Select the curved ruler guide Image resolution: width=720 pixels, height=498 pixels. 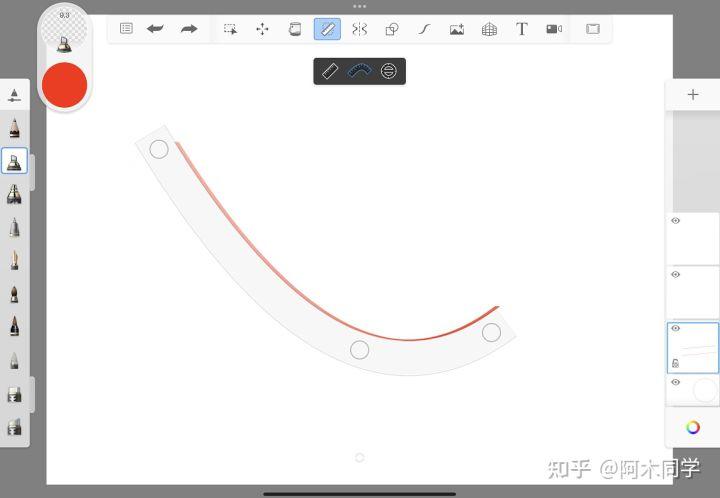pyautogui.click(x=360, y=71)
